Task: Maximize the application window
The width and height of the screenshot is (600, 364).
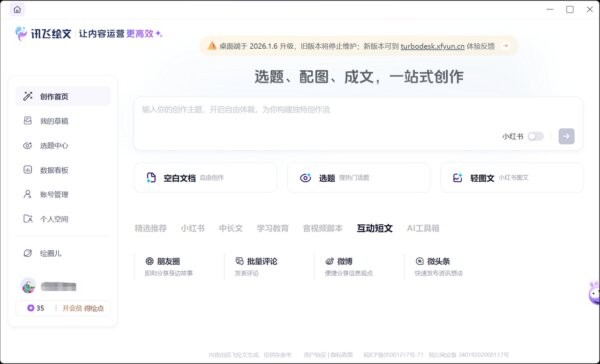Action: [x=570, y=9]
